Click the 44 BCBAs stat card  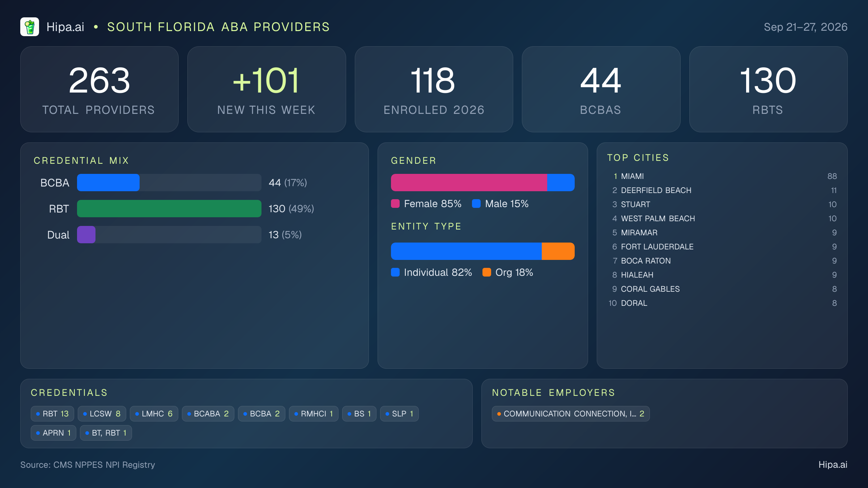click(601, 89)
